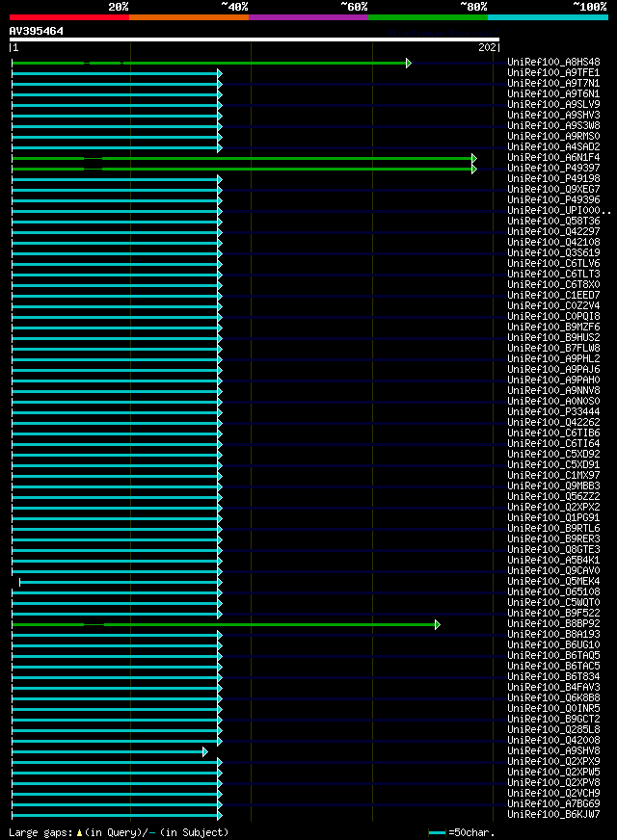This screenshot has height=840, width=617.
Task: Click the UniRef100_B9HUS2 hit name
Action: pyautogui.click(x=553, y=338)
